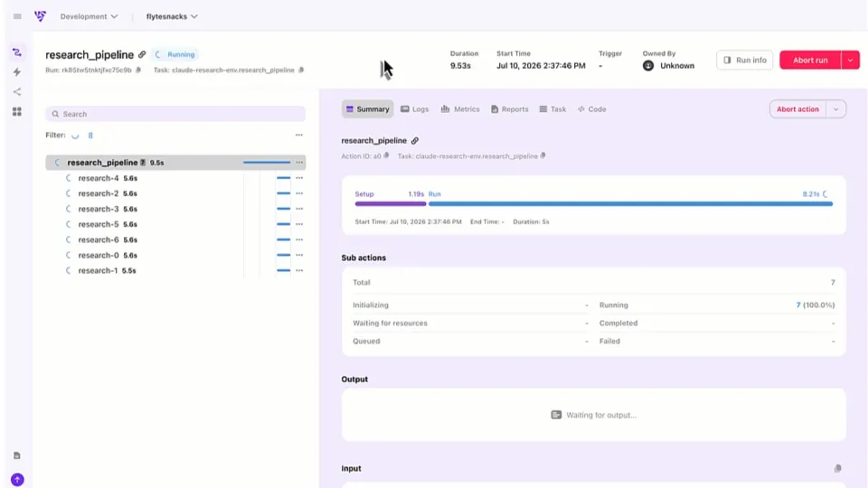This screenshot has height=488, width=868.
Task: Click the purple Setup progress bar
Action: tap(391, 203)
